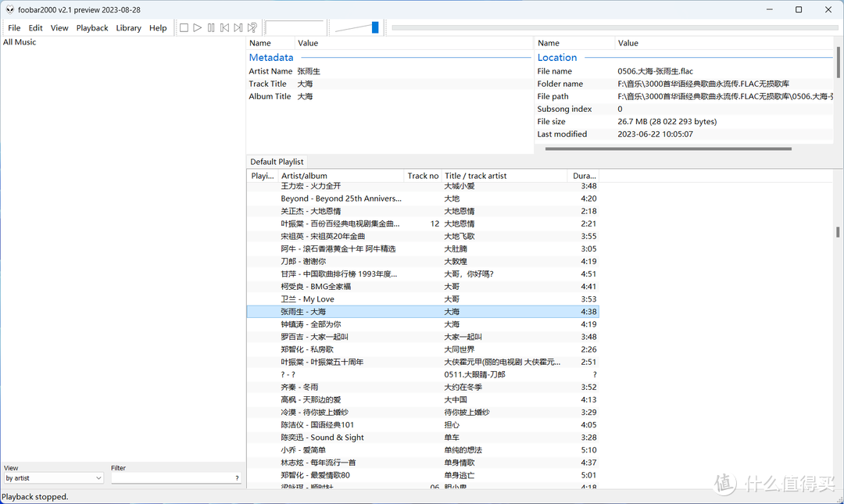Click the Stop playback button
844x504 pixels.
click(184, 27)
